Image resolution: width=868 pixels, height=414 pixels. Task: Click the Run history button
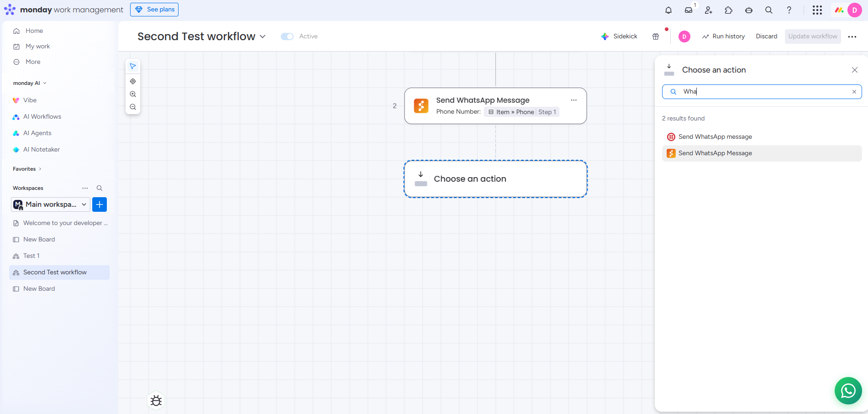pyautogui.click(x=723, y=37)
